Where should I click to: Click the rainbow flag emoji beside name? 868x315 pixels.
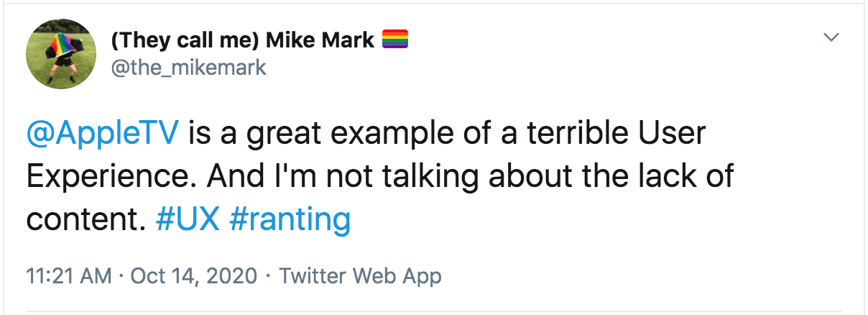click(x=394, y=40)
